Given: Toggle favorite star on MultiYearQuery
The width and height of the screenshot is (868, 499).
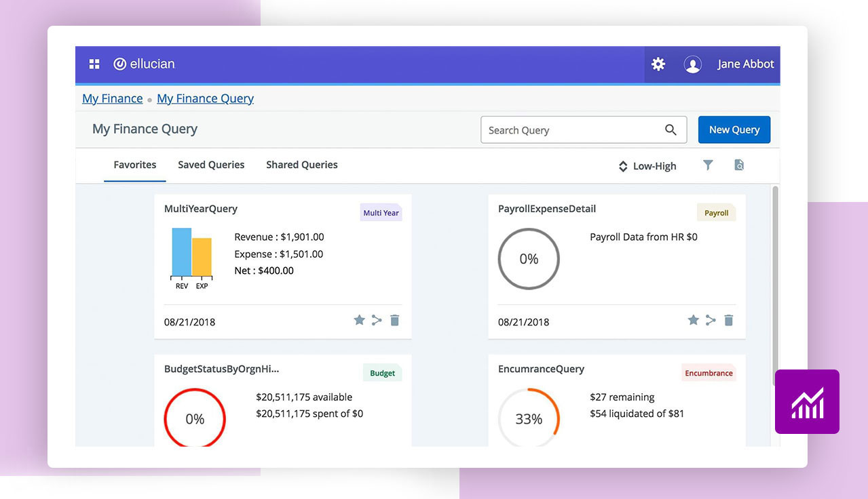Looking at the screenshot, I should click(x=359, y=320).
